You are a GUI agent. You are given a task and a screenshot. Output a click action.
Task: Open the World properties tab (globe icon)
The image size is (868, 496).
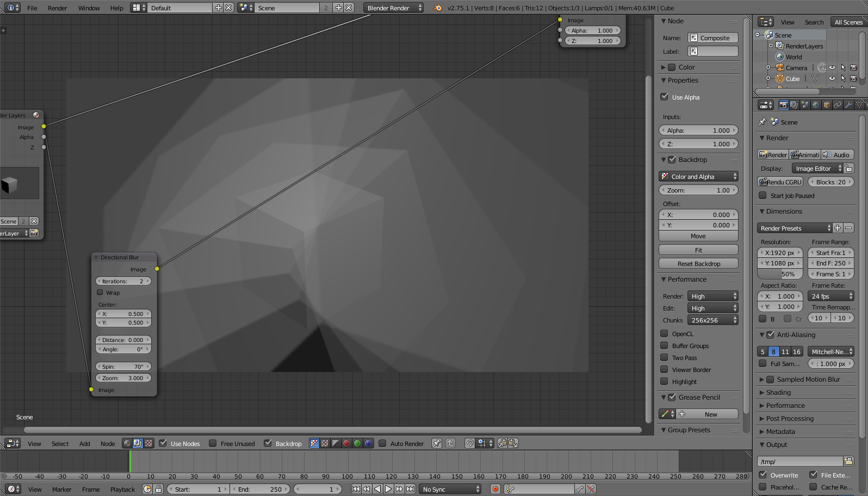tap(816, 105)
